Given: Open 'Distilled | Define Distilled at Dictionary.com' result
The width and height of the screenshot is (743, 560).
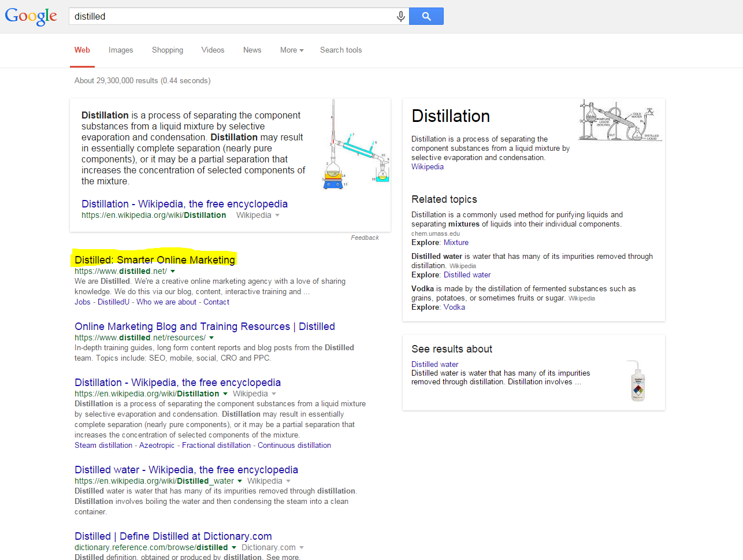Looking at the screenshot, I should 173,536.
